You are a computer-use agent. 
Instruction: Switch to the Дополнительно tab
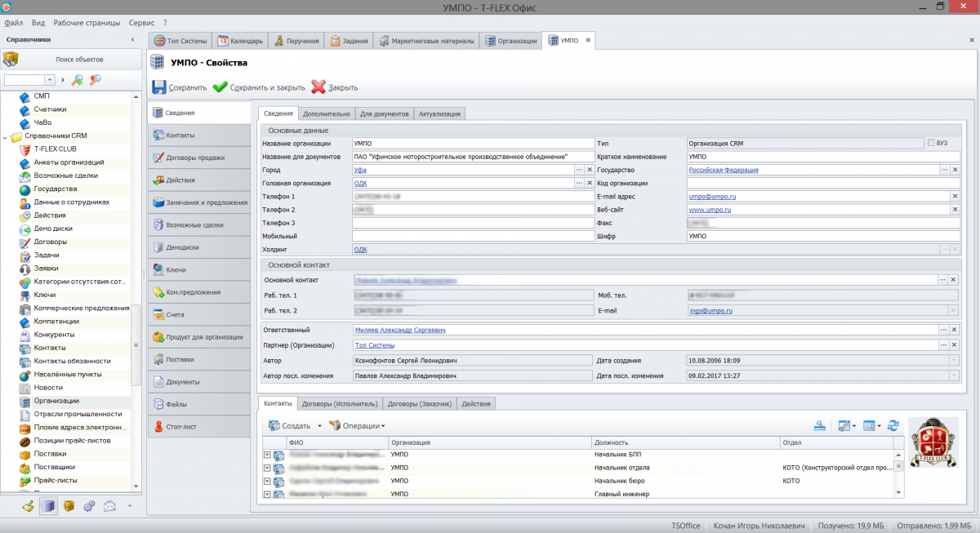click(x=327, y=113)
